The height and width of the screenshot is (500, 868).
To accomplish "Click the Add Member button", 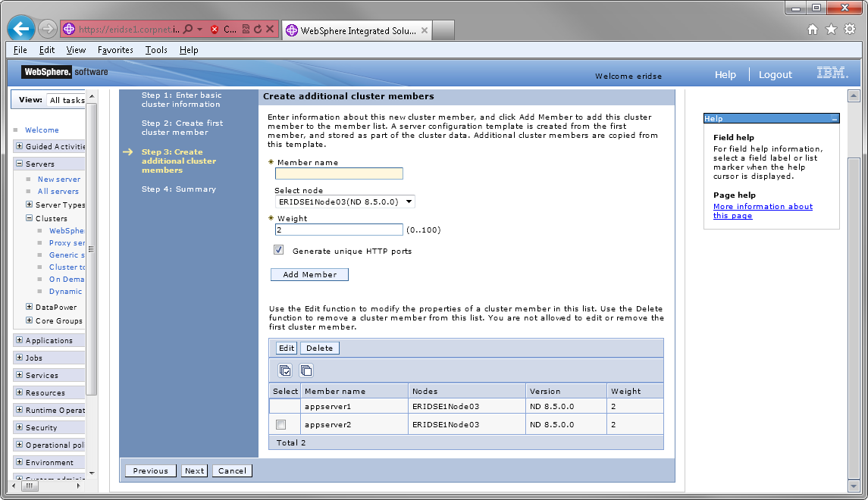I will tap(309, 274).
